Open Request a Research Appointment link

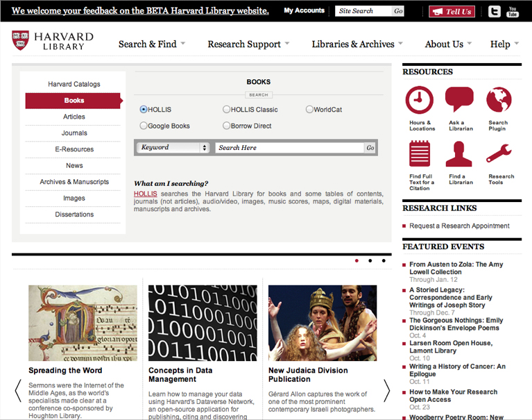[459, 226]
